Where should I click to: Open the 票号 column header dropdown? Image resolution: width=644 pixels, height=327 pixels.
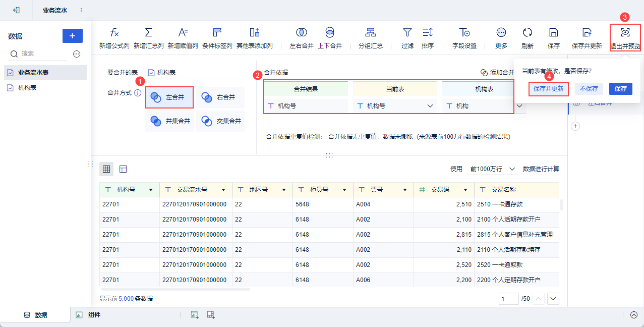coord(405,190)
